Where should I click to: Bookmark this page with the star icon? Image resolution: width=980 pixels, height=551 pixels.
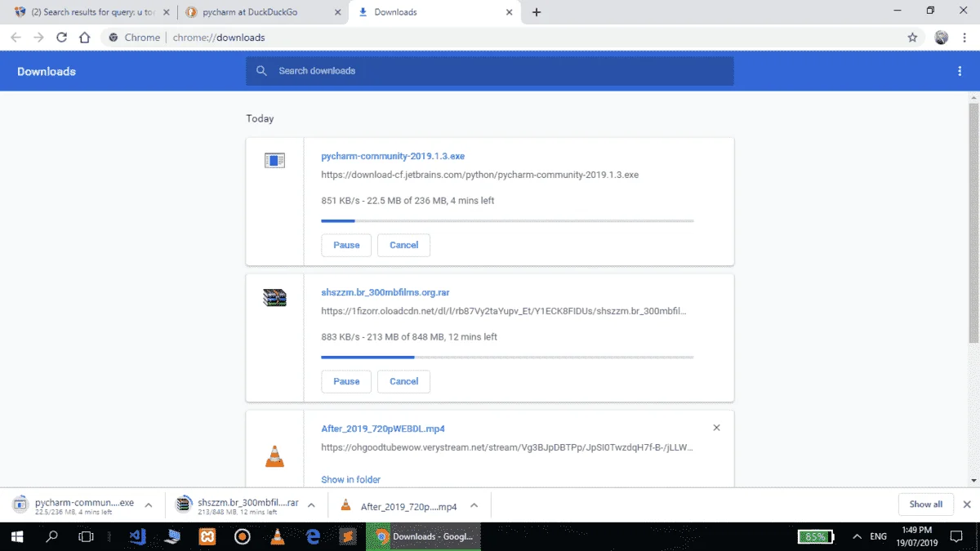tap(912, 38)
